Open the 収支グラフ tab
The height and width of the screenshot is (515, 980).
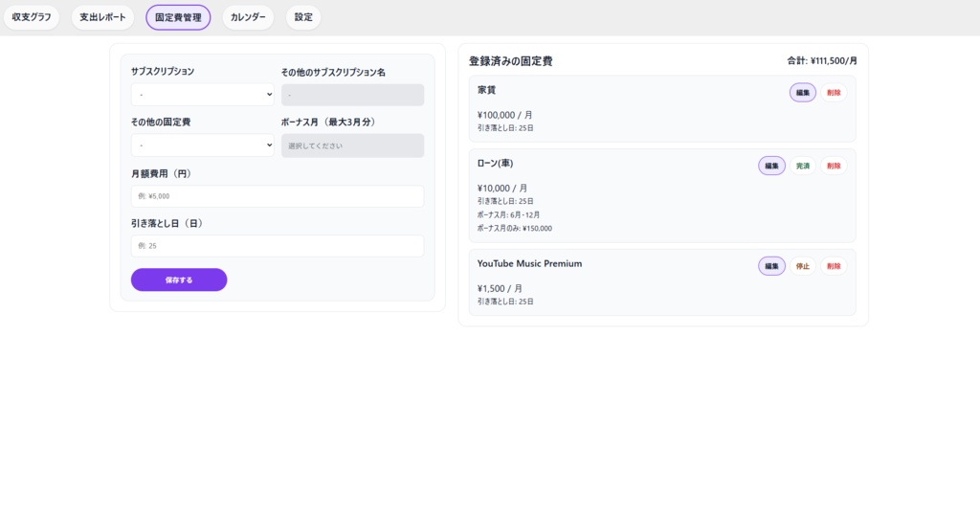click(32, 17)
